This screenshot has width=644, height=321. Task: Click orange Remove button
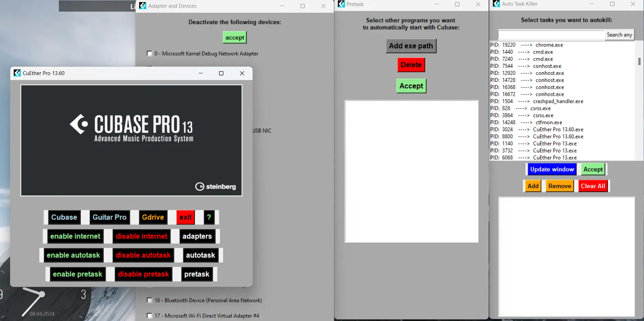click(560, 186)
